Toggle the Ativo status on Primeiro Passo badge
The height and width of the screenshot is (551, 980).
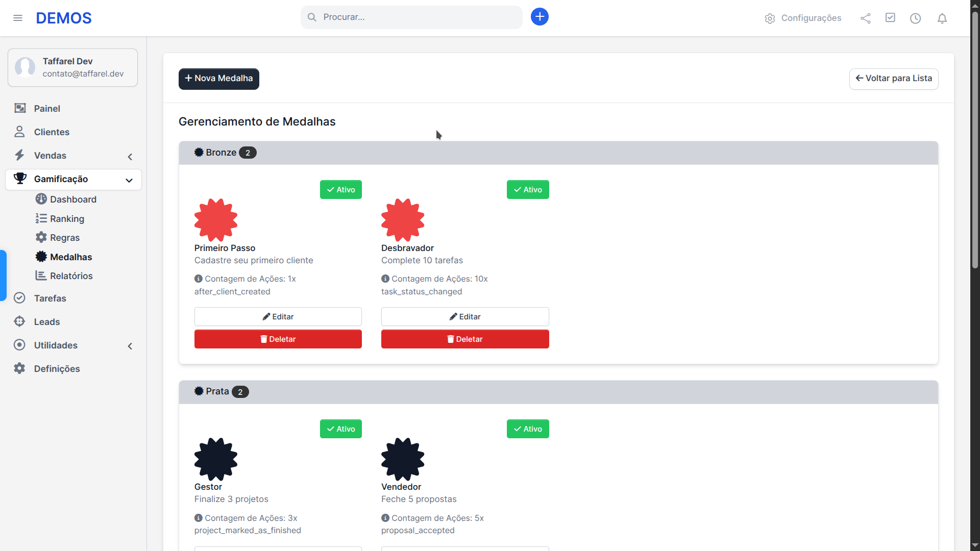pyautogui.click(x=340, y=189)
